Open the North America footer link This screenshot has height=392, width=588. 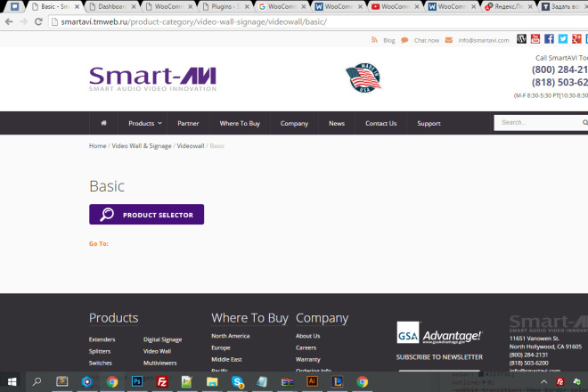230,336
